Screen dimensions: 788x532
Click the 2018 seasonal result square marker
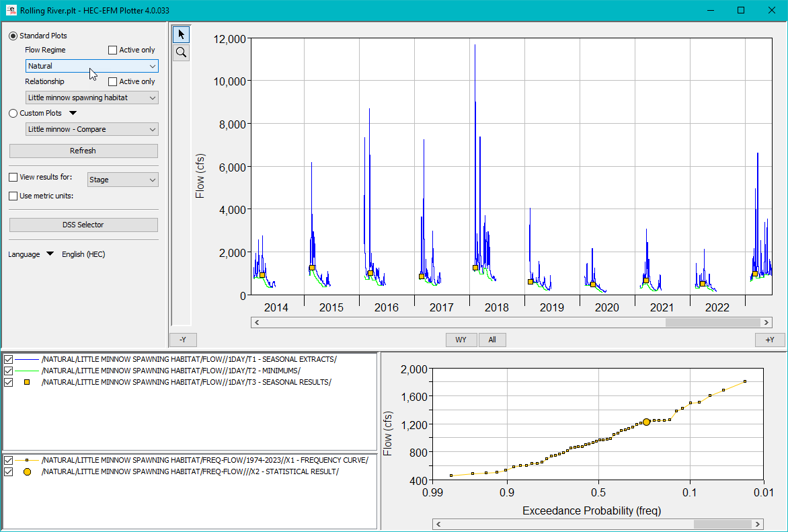475,268
